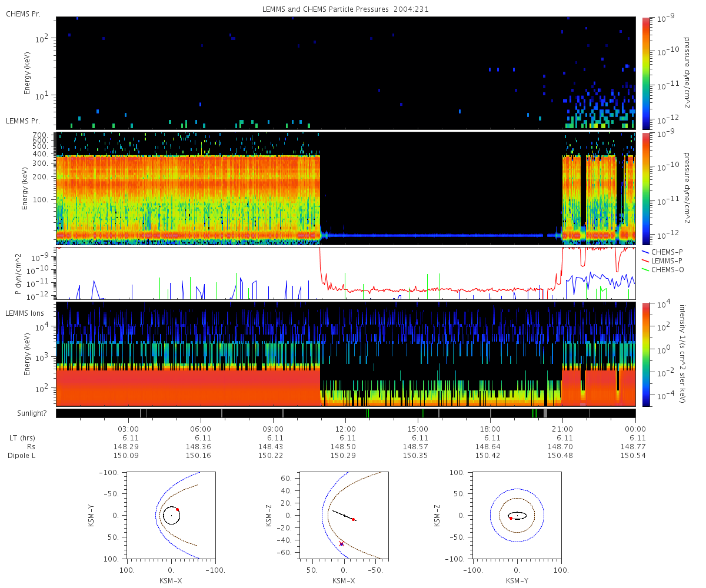The width and height of the screenshot is (706, 588).
Task: Click the 06:00 time tick label
Action: tap(201, 429)
